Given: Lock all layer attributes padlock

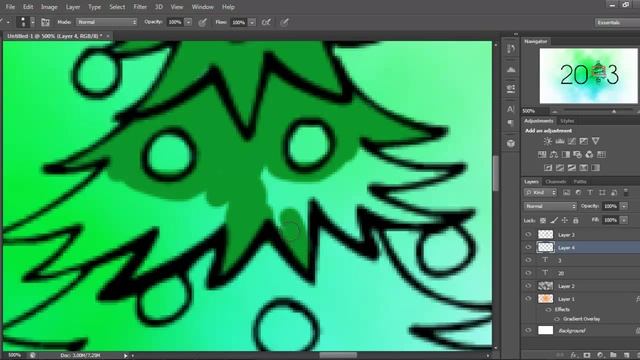Looking at the screenshot, I should (x=576, y=220).
